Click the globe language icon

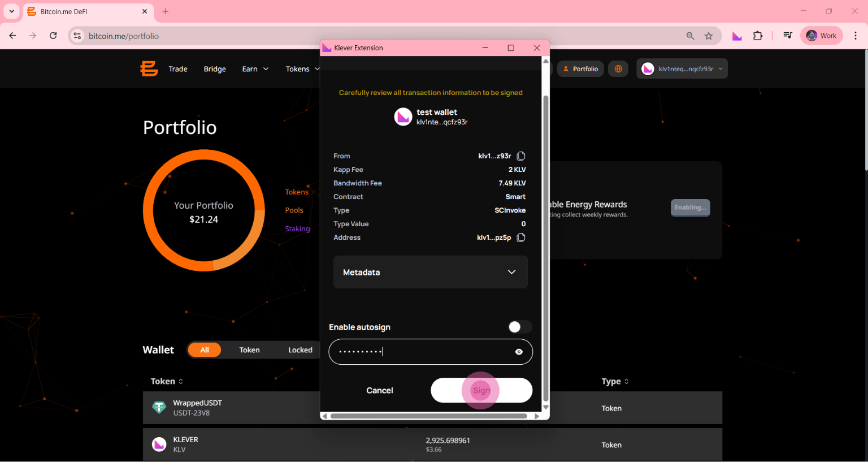coord(618,69)
